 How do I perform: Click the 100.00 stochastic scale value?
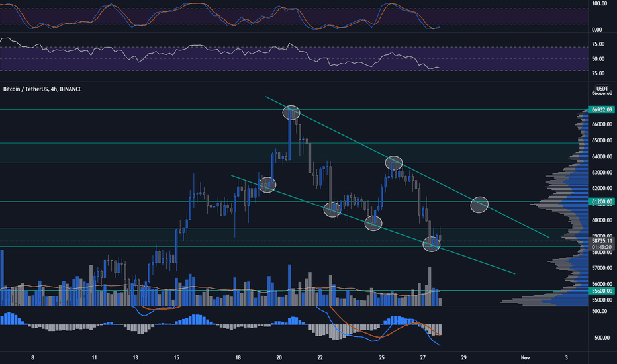click(x=600, y=3)
